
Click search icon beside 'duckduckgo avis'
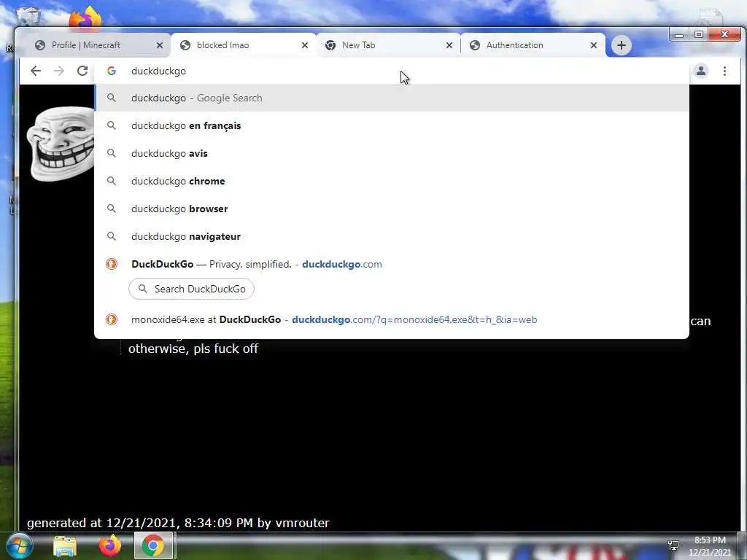click(x=112, y=153)
